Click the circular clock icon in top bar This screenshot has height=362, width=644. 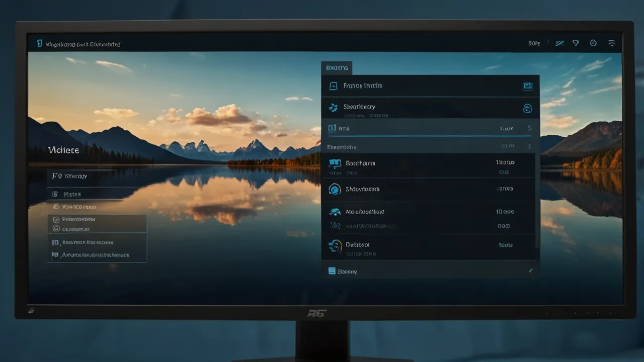point(593,43)
